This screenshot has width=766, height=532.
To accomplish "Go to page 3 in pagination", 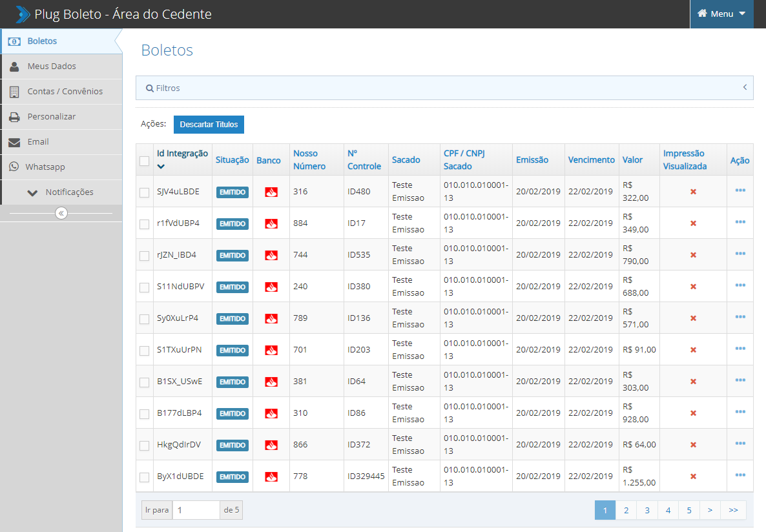I will [647, 510].
